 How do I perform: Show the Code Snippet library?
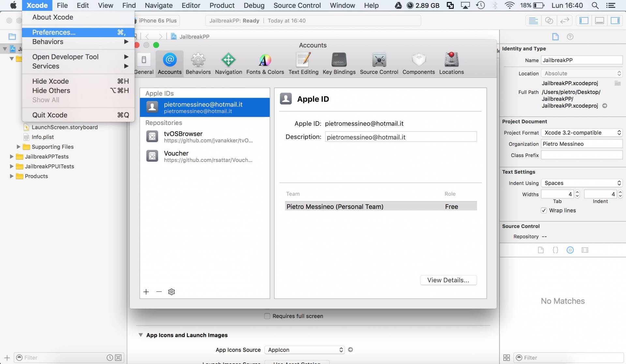[555, 250]
